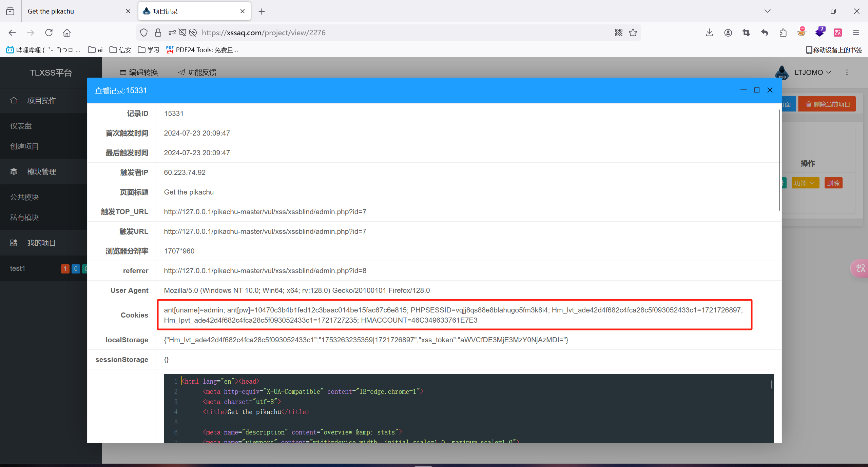Click the browser forward arrow
Viewport: 868px width, 467px height.
(31, 33)
